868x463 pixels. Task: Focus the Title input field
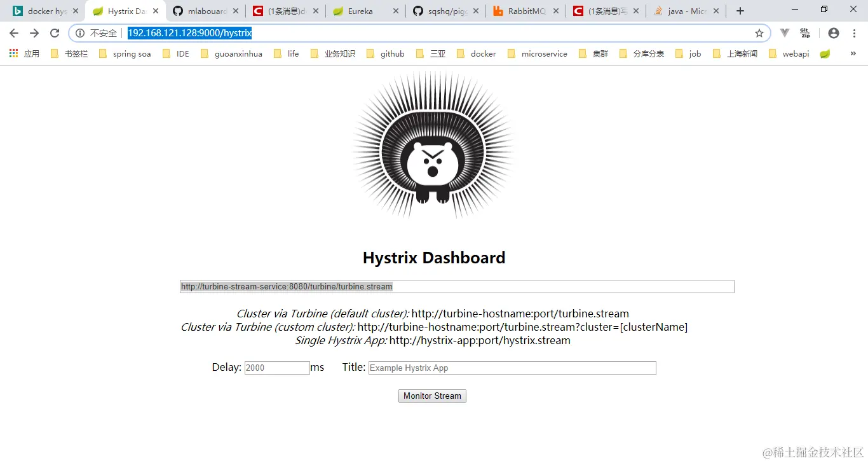512,368
